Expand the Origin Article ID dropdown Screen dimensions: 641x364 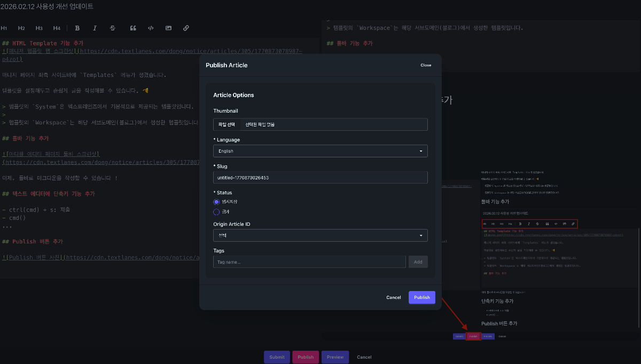click(x=320, y=235)
